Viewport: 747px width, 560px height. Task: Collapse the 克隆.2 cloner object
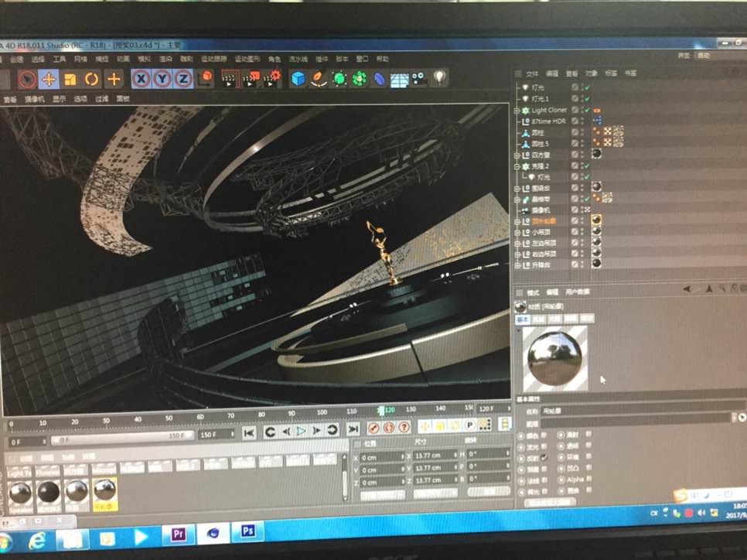click(x=517, y=166)
